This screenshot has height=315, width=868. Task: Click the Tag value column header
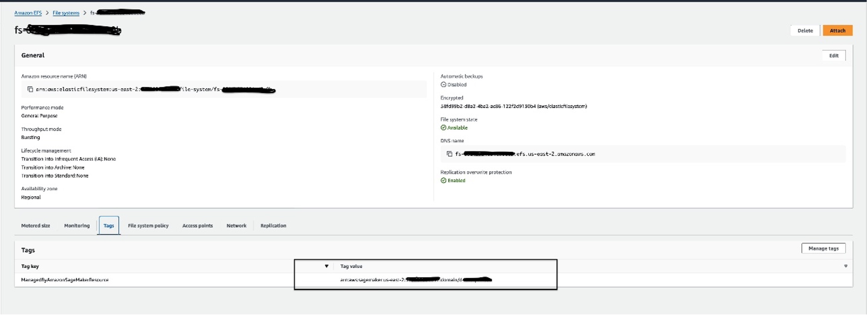[351, 266]
